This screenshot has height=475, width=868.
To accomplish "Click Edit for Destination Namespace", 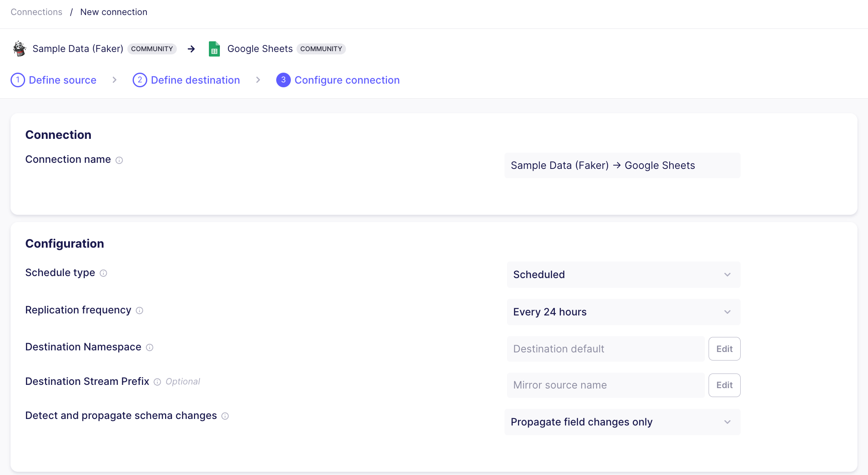I will pyautogui.click(x=724, y=349).
